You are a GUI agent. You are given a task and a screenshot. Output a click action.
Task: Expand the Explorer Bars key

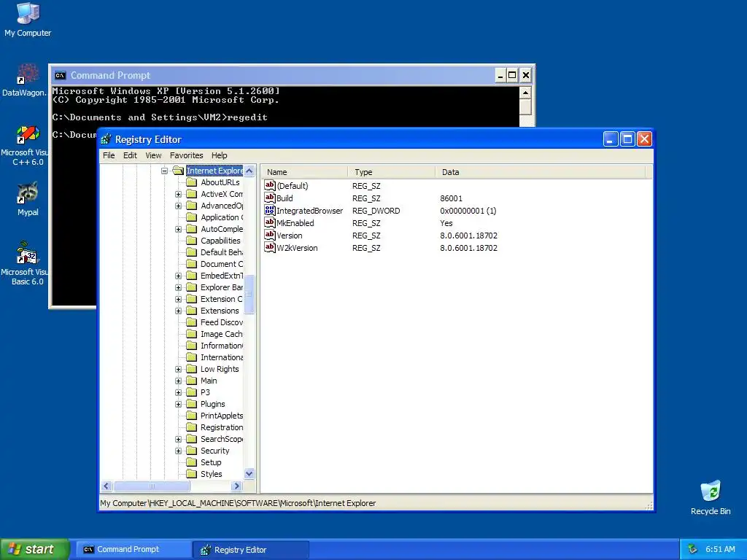178,287
